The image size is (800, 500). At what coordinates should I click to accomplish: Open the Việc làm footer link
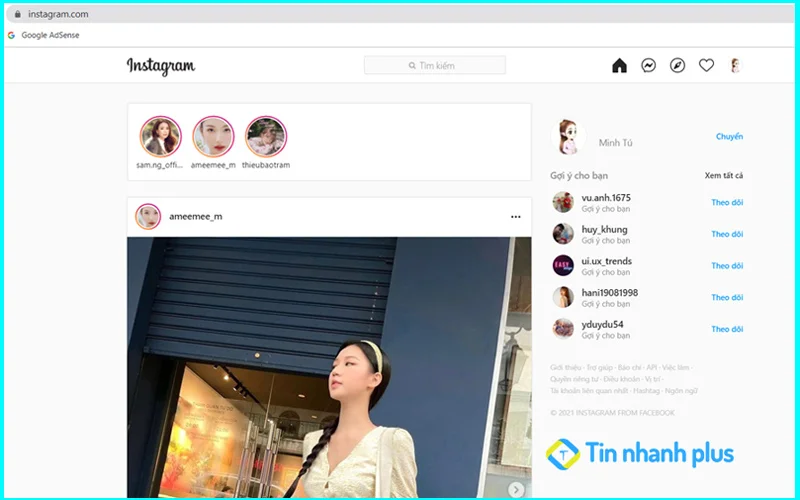(676, 367)
